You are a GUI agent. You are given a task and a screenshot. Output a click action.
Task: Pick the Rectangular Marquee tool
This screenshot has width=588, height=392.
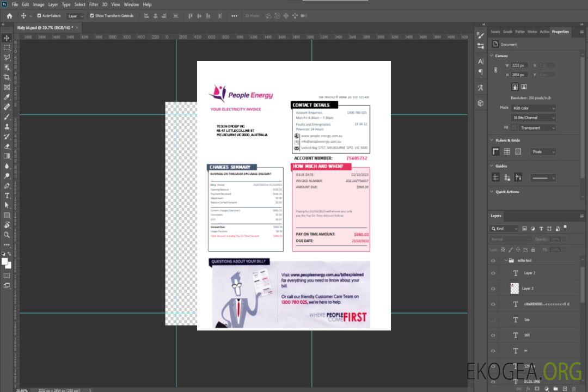[7, 47]
